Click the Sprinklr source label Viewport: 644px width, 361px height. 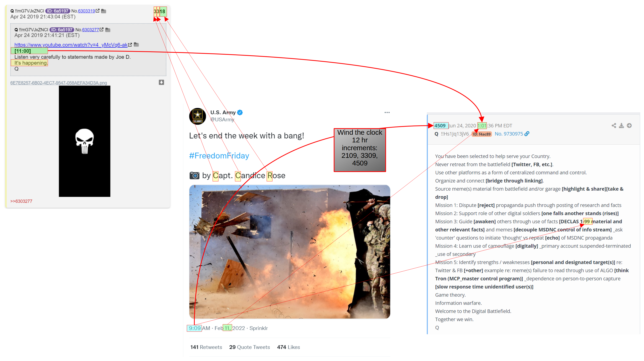click(258, 328)
